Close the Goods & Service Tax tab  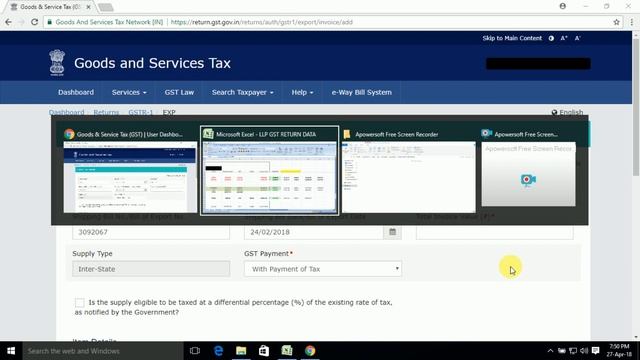click(88, 7)
